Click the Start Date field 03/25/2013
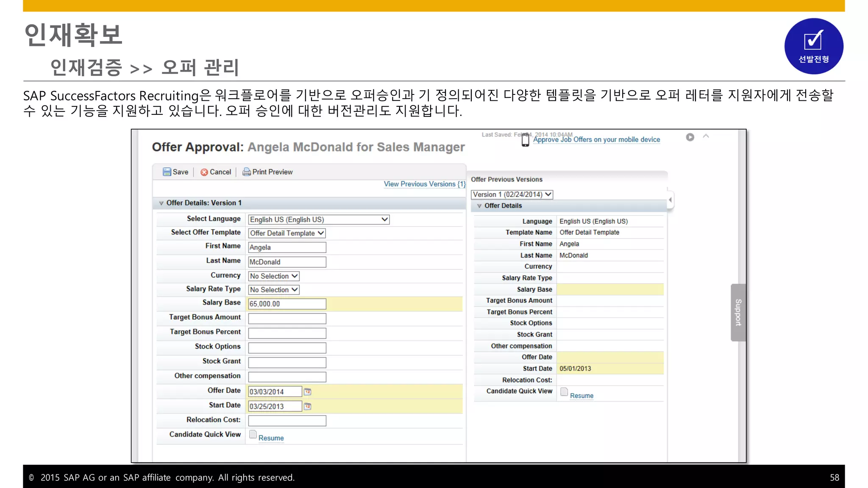 point(275,406)
